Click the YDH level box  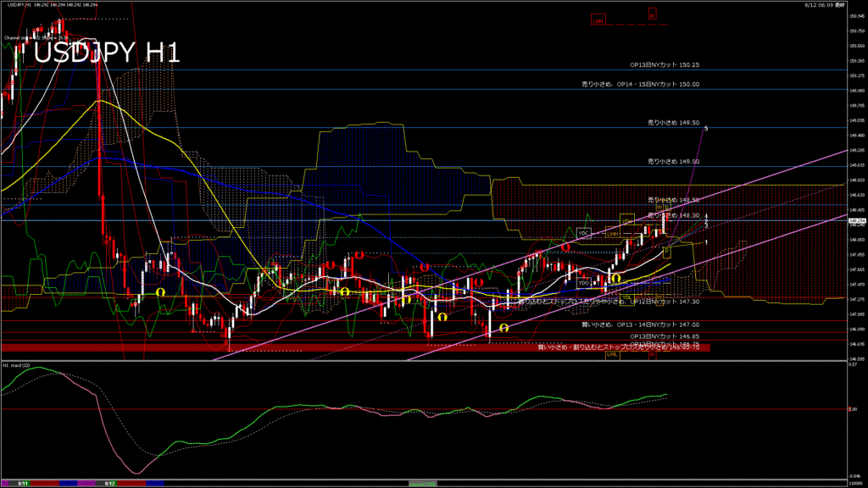pyautogui.click(x=626, y=220)
